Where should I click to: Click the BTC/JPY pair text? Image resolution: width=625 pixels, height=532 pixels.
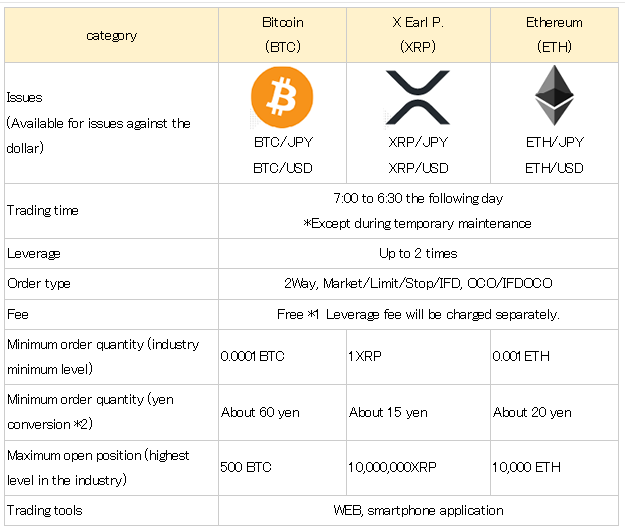283,142
